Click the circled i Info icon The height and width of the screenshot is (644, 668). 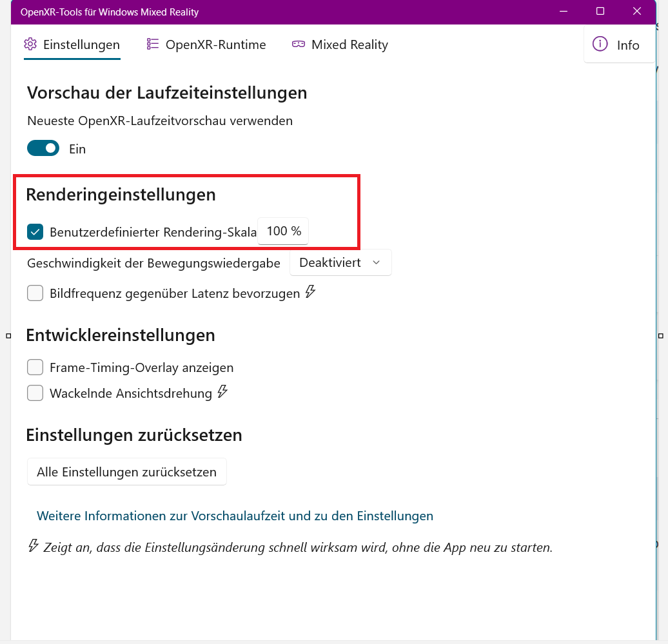pyautogui.click(x=600, y=44)
